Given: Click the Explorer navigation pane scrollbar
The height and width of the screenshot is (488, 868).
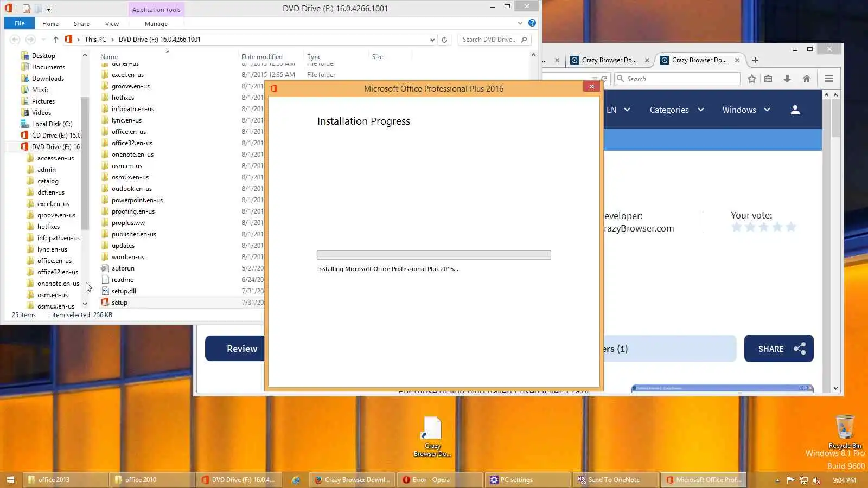Looking at the screenshot, I should point(85,163).
